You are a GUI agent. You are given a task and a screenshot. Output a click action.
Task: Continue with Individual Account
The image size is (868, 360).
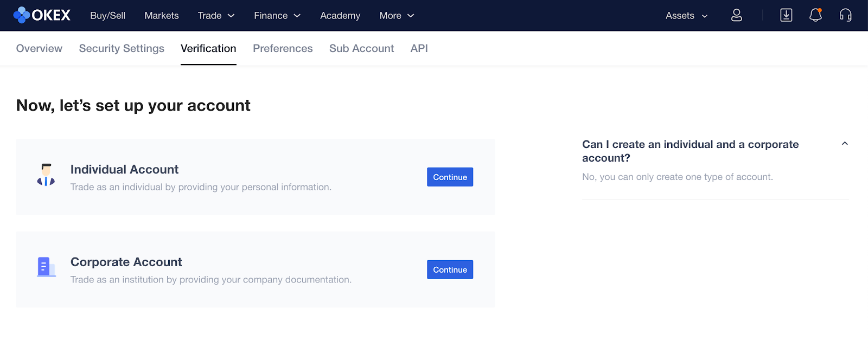pyautogui.click(x=450, y=177)
